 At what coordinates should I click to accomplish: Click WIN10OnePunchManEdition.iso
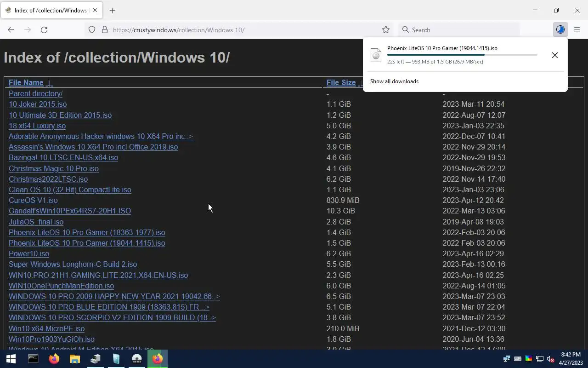click(61, 286)
